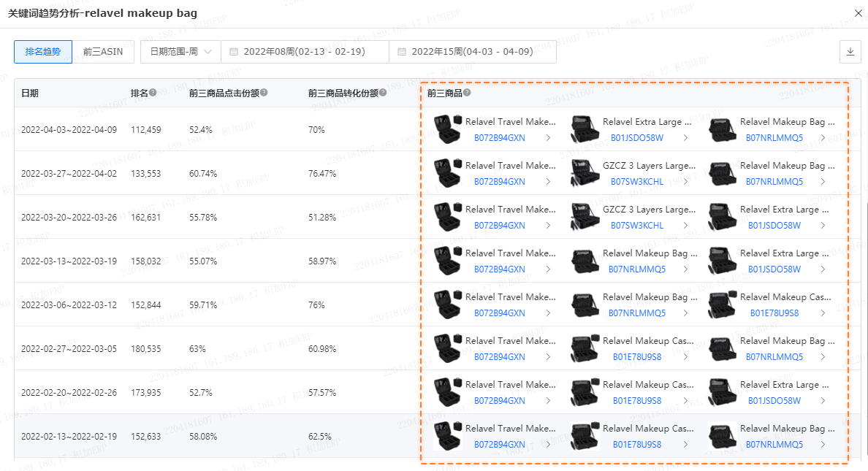Open ASIN B07NRLMMQ5 in the 04-03~04-09 row
The width and height of the screenshot is (868, 471).
pyautogui.click(x=774, y=138)
